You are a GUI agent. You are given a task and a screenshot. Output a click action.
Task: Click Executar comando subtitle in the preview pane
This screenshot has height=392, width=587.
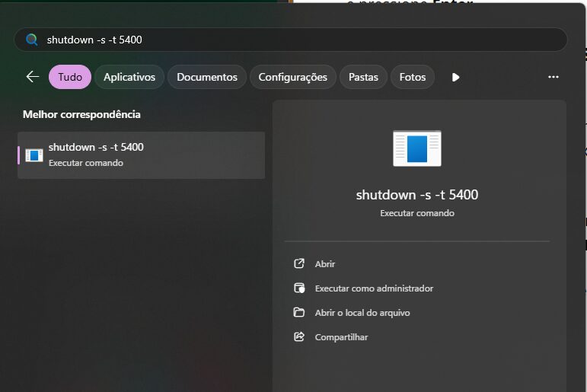pos(416,214)
